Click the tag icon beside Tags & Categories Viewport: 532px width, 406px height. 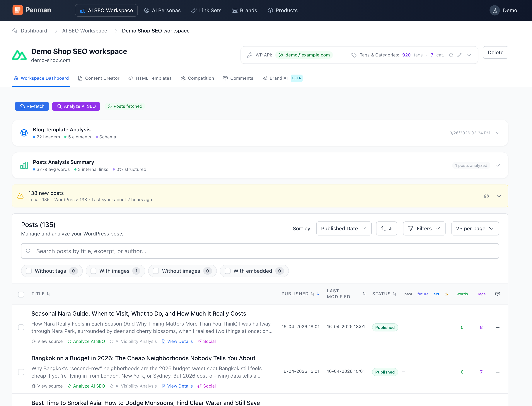(354, 55)
